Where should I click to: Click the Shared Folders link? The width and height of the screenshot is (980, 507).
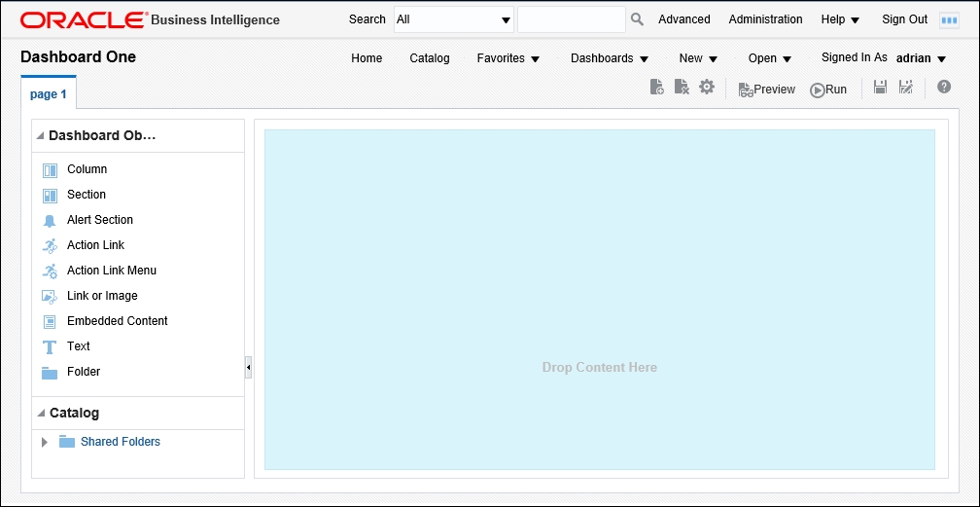point(120,442)
